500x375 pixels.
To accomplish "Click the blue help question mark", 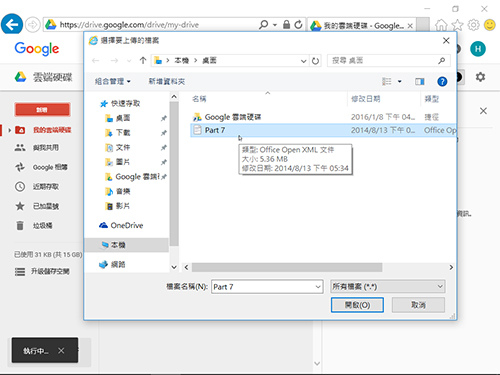I will [x=442, y=81].
